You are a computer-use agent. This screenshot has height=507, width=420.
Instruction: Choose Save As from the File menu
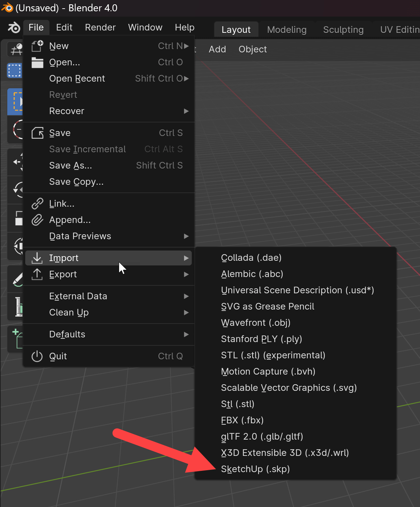[x=70, y=165]
